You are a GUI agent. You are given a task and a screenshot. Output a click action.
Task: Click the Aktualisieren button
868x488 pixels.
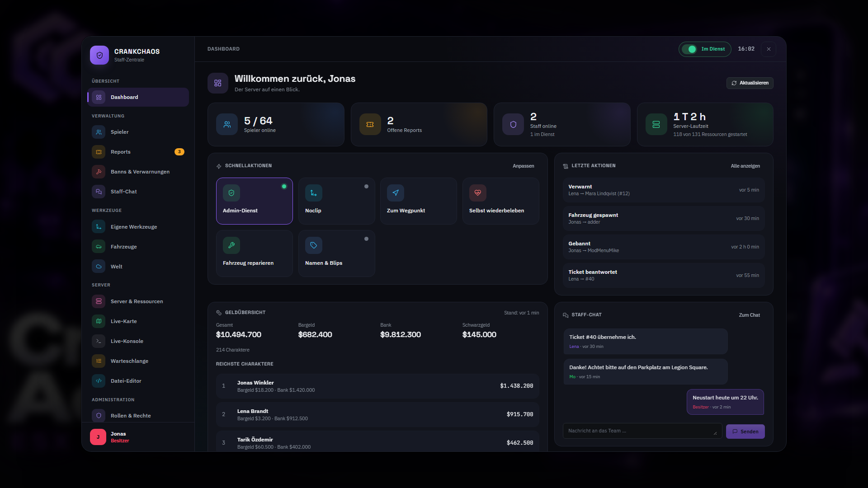tap(750, 83)
